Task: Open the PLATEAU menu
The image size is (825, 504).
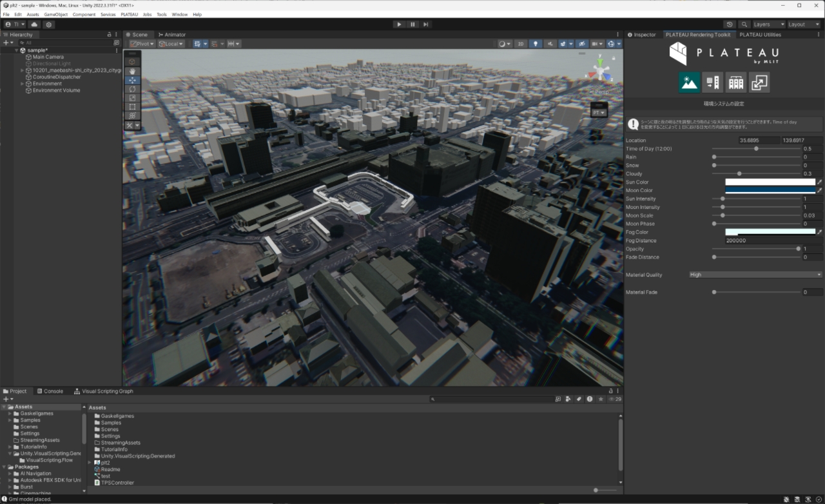Action: [x=129, y=14]
